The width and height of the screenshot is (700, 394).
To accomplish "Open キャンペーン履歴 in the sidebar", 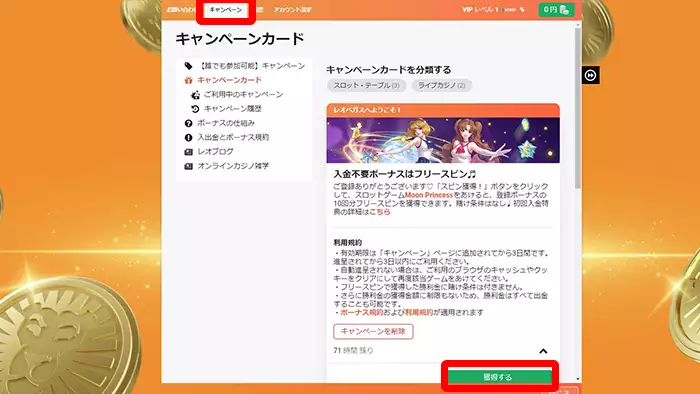I will tap(233, 109).
